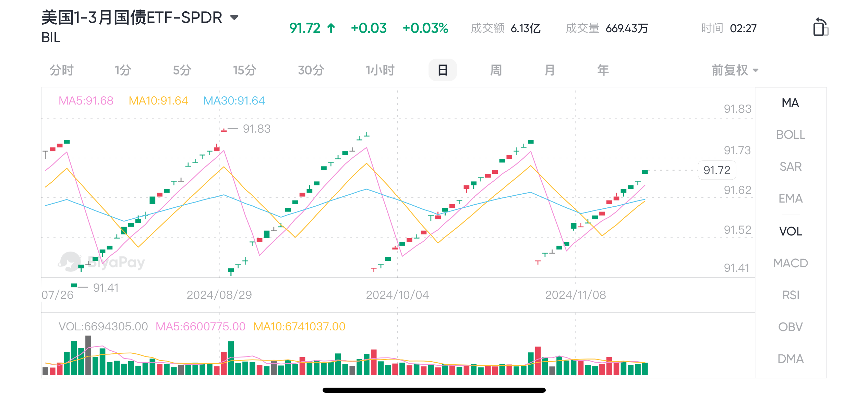Open the stock name dropdown arrow
Screen dimensions: 868x401
(x=234, y=17)
